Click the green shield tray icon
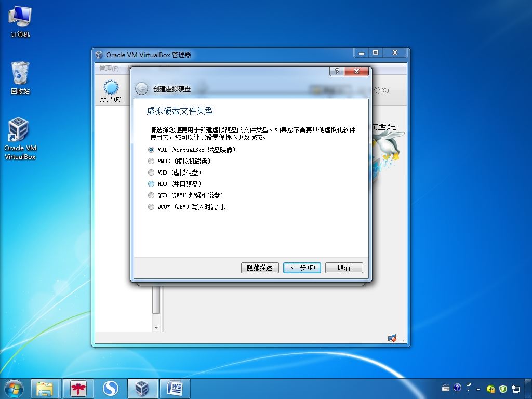The width and height of the screenshot is (532, 399). [503, 389]
